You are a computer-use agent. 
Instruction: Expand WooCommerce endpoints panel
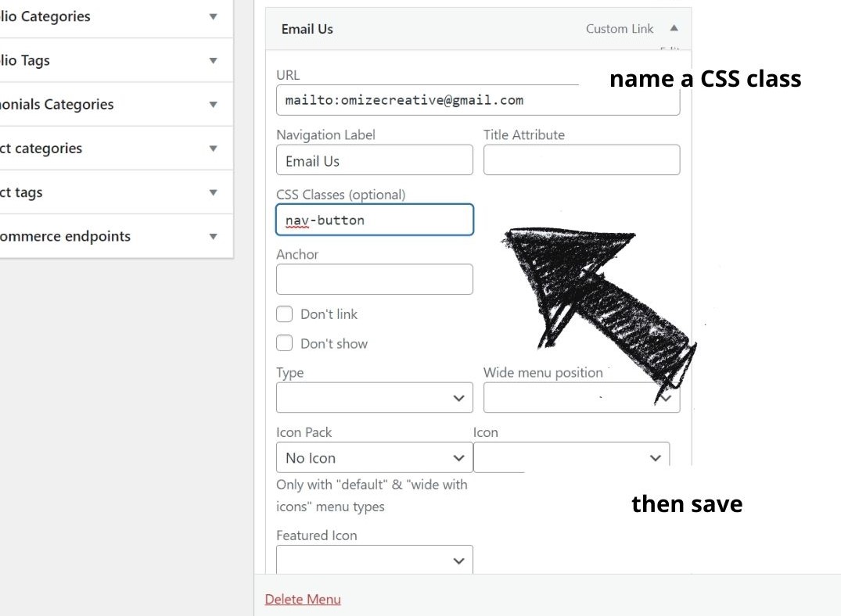coord(213,236)
